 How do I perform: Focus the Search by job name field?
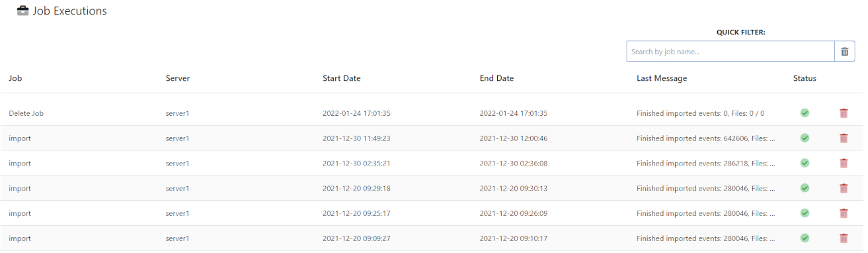click(730, 52)
